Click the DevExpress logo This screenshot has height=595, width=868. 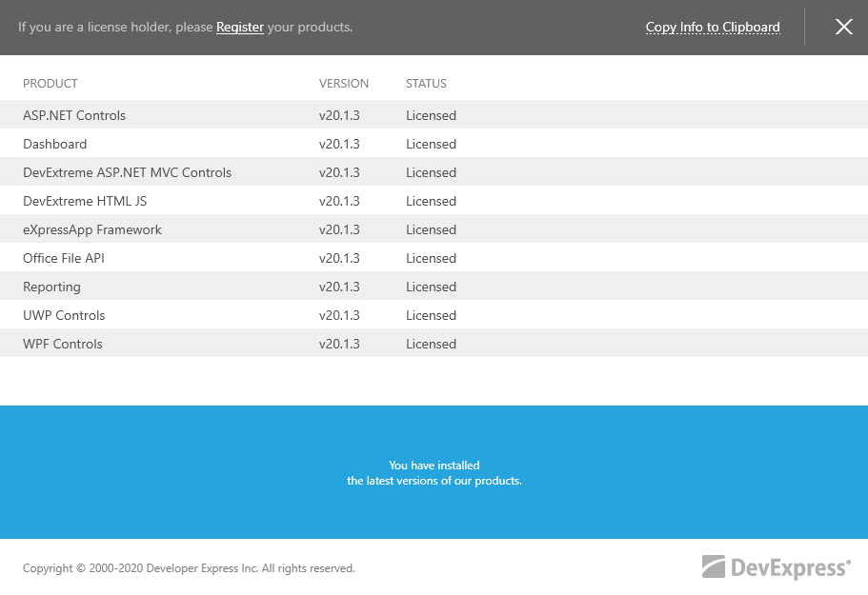[x=777, y=567]
